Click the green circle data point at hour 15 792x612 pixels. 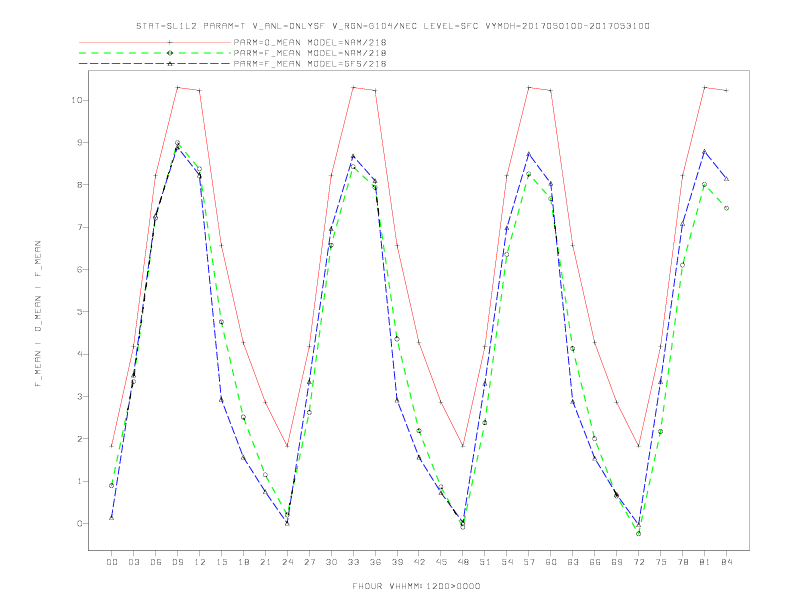point(221,322)
